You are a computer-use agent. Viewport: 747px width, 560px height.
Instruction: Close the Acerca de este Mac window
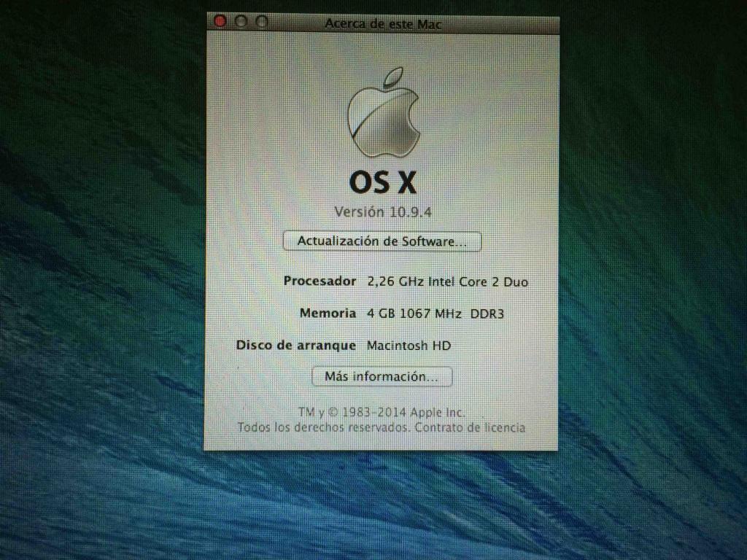pos(220,21)
